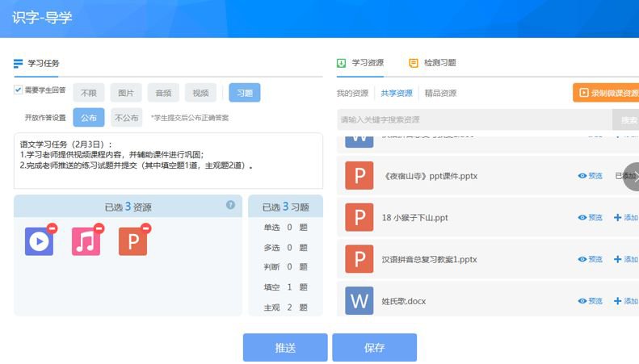Screen dimensions: 639x364
Task: Expand the gray side arrow button
Action: [x=632, y=177]
